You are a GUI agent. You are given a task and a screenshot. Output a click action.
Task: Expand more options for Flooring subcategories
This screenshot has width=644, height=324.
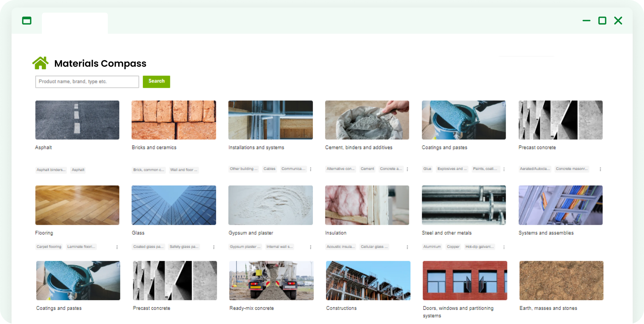click(117, 247)
